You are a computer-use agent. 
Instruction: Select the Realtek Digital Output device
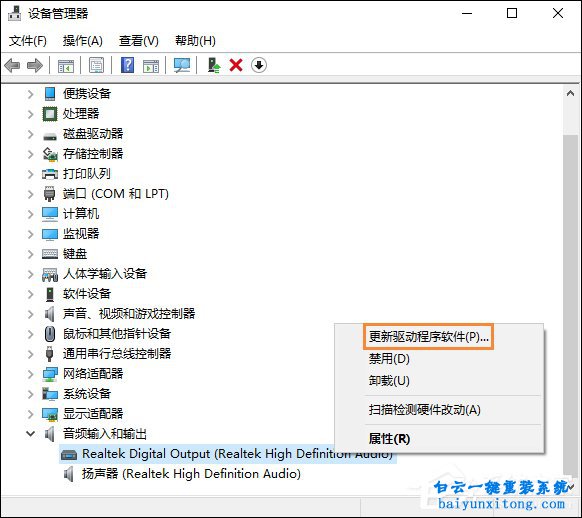click(228, 454)
